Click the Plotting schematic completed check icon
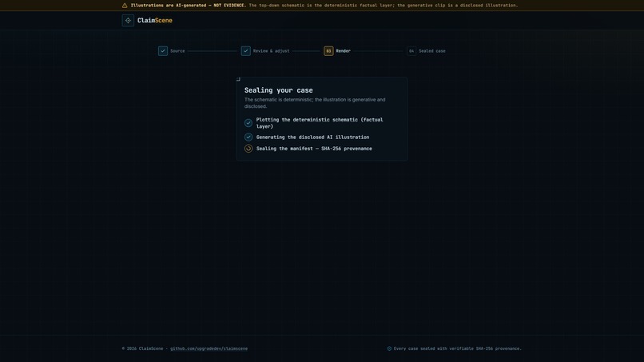644x362 pixels. [248, 123]
